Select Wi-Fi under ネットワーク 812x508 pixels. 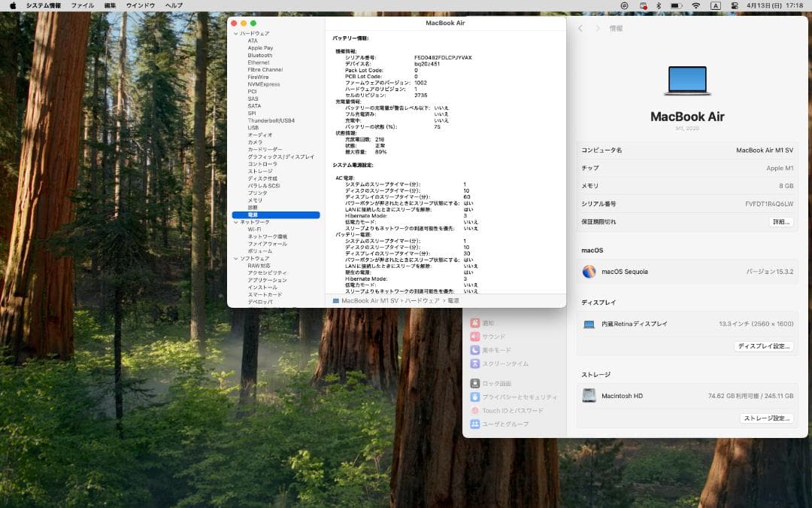tap(254, 230)
